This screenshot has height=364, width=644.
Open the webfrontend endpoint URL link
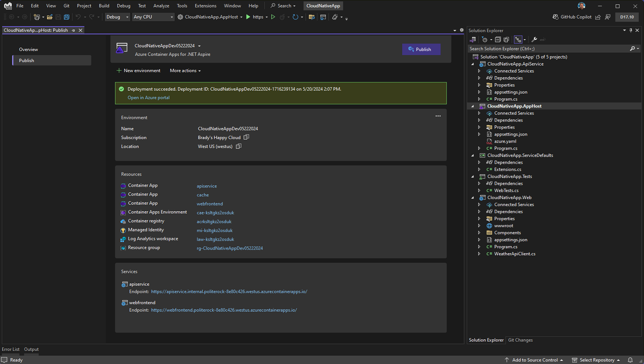point(224,310)
